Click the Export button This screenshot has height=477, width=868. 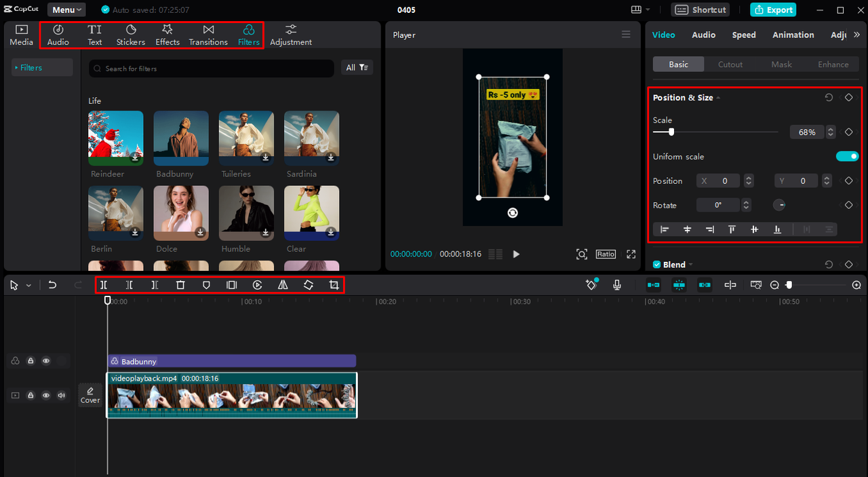point(773,9)
